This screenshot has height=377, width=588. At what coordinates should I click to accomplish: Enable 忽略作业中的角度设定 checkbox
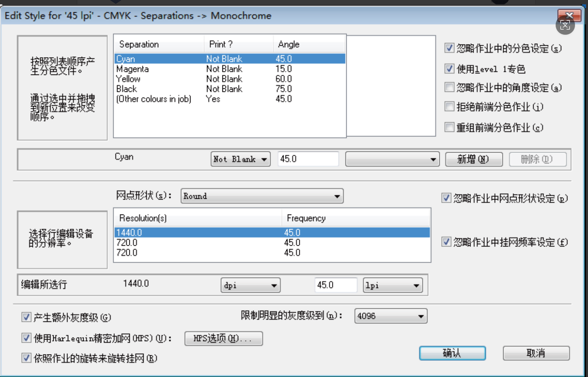[449, 87]
